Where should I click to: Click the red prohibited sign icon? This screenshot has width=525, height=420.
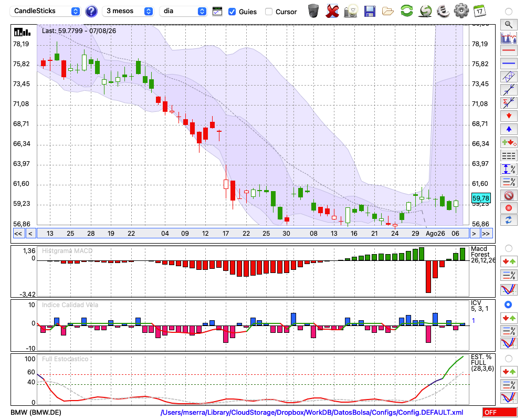[x=509, y=195]
